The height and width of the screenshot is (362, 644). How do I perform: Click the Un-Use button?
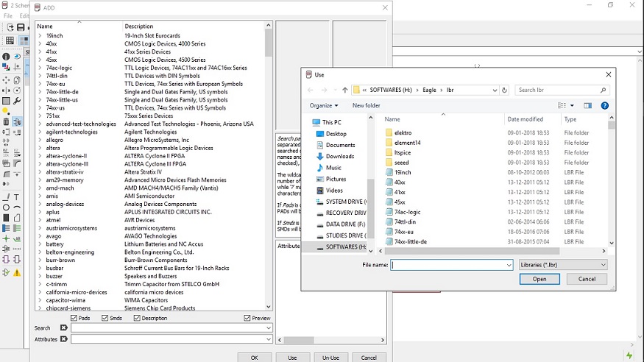[330, 358]
